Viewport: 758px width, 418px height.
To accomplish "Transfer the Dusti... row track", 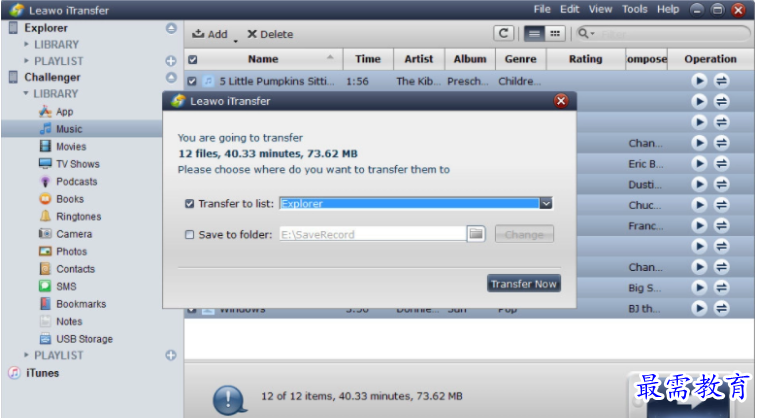I will 721,185.
